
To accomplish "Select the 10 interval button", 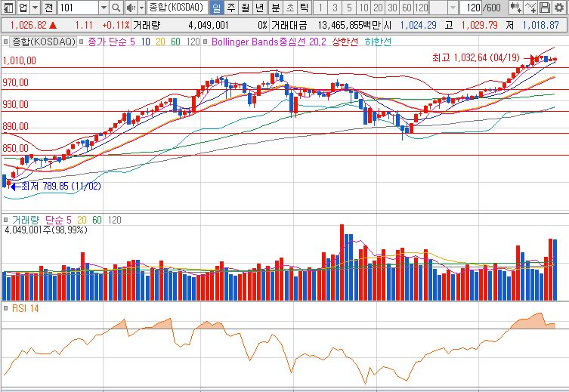I will pos(363,8).
